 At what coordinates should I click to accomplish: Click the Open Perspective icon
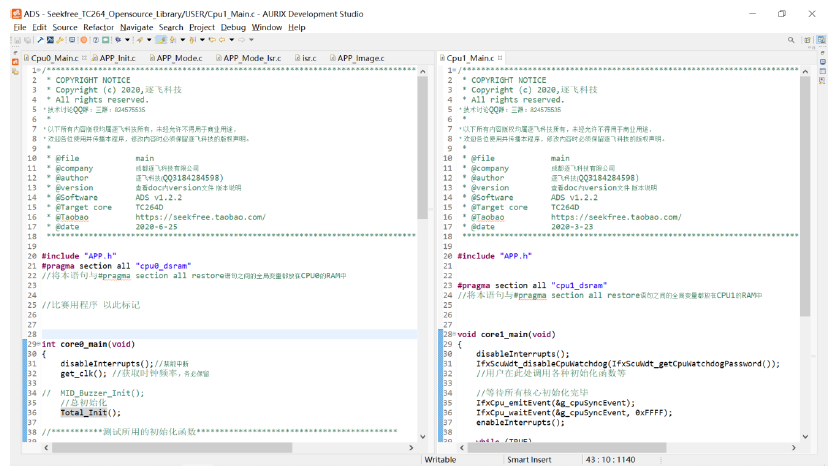click(807, 40)
